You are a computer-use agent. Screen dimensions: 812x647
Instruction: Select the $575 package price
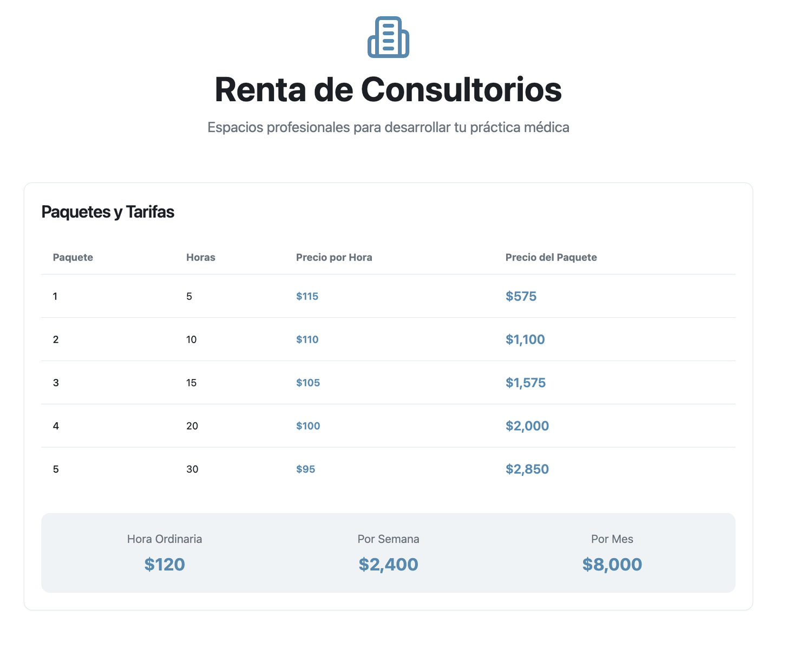coord(521,296)
